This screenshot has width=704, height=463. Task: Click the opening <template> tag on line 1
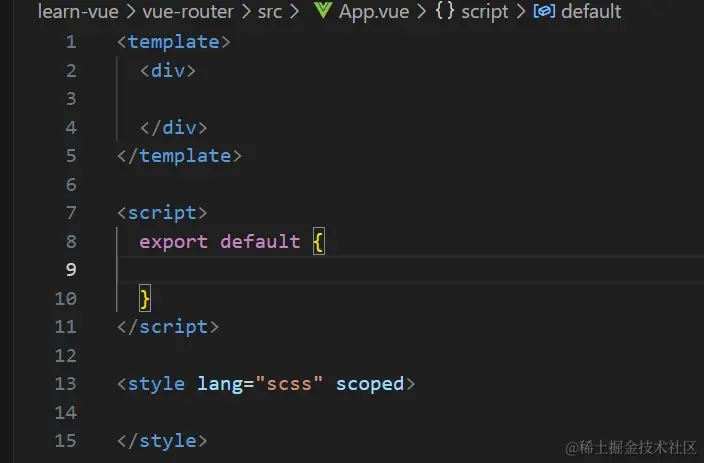(x=174, y=42)
